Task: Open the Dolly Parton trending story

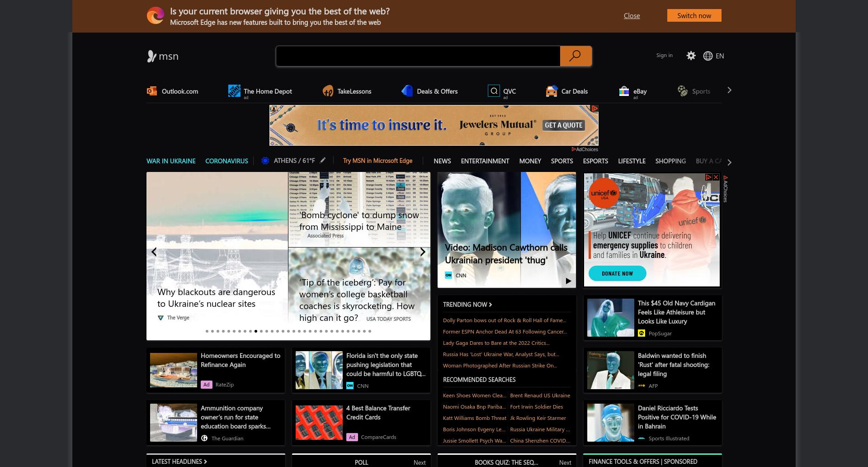Action: pyautogui.click(x=505, y=320)
